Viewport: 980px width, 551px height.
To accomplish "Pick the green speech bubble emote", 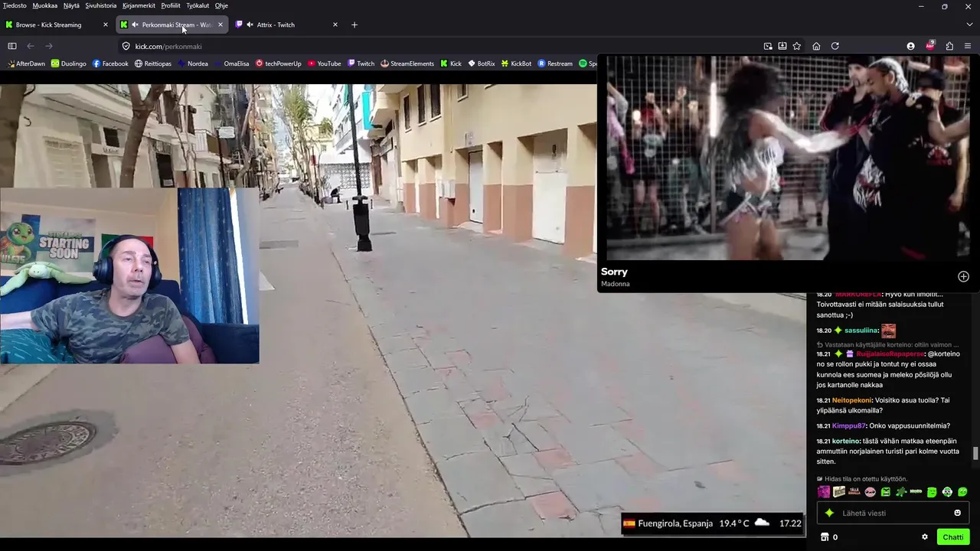I will tap(962, 492).
